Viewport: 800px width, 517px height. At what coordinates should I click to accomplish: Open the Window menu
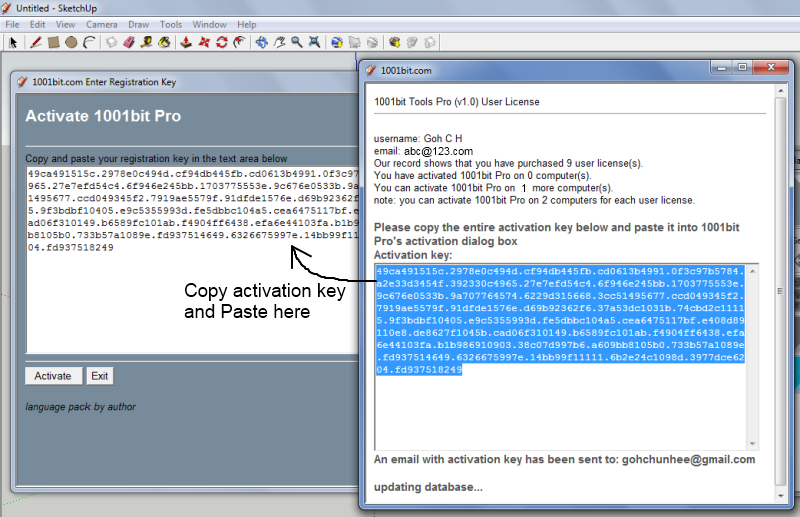(209, 24)
